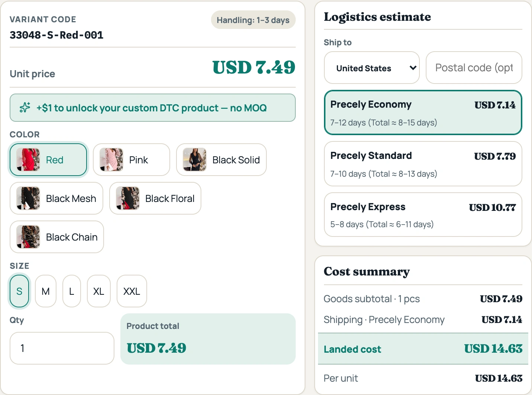Click the Pink dress thumbnail image

pyautogui.click(x=111, y=160)
